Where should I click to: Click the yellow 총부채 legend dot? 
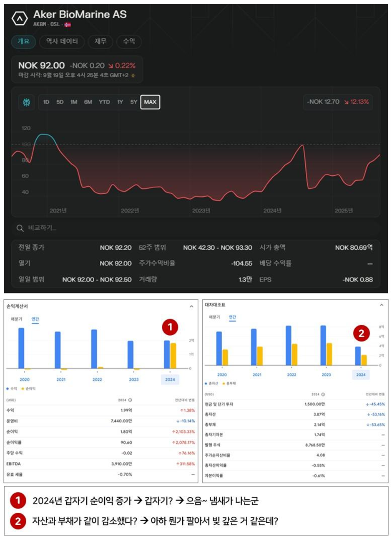tap(224, 383)
